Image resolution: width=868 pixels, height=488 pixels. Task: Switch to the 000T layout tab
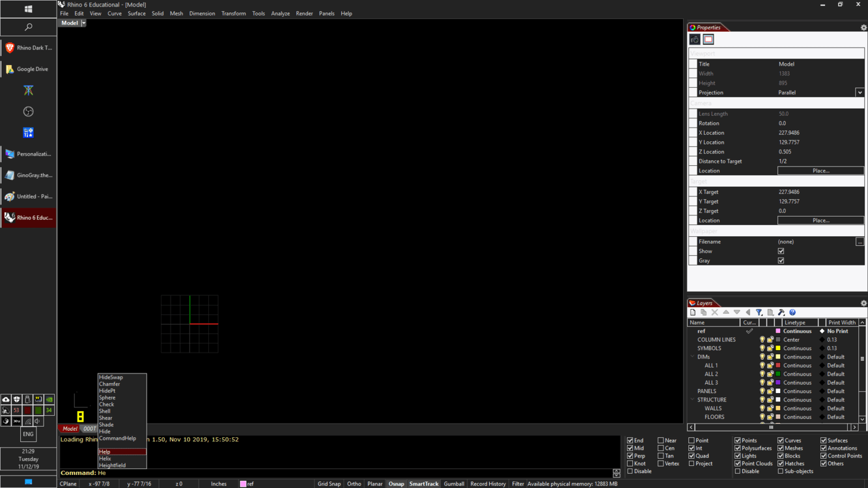click(89, 429)
